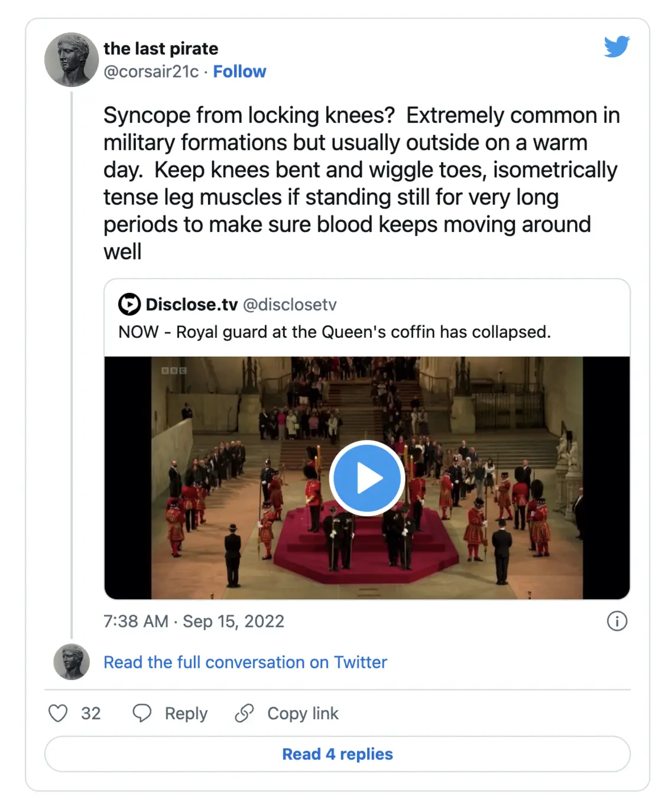Click the quoted tweet text about Royal guard
The width and height of the screenshot is (665, 812).
(x=335, y=332)
